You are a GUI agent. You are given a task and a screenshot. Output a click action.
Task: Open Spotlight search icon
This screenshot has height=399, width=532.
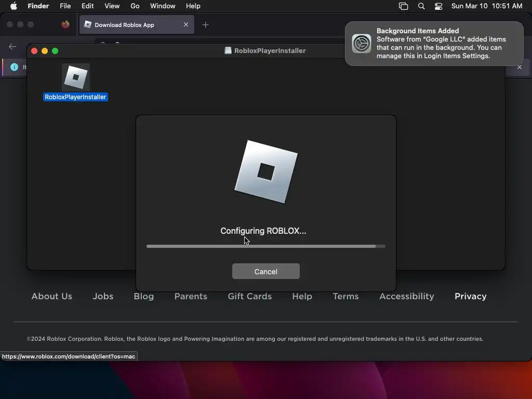click(421, 6)
